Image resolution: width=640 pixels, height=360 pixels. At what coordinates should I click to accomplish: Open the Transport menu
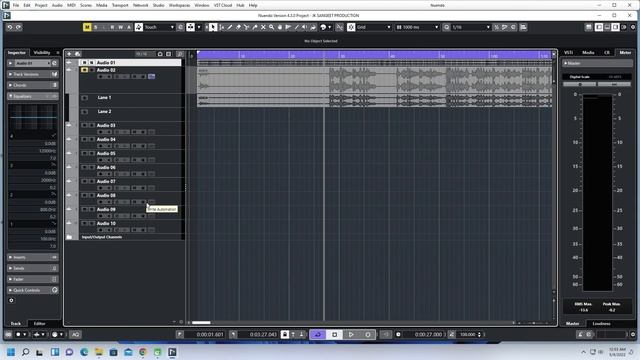[120, 5]
